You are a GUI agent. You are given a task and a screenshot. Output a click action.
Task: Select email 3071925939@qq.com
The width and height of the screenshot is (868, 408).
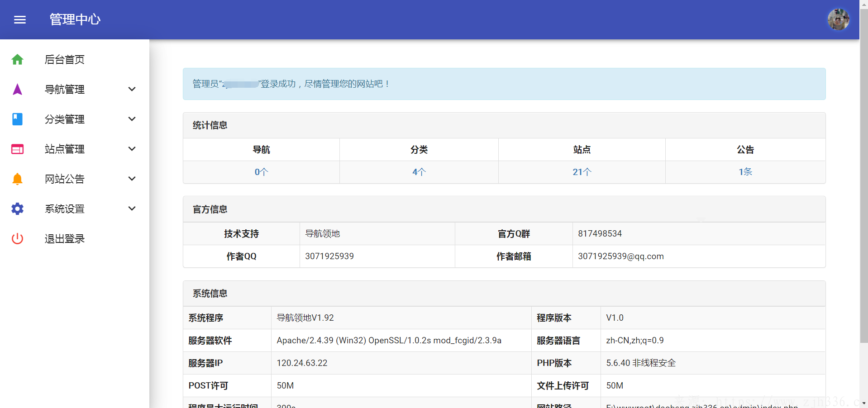click(x=699, y=256)
